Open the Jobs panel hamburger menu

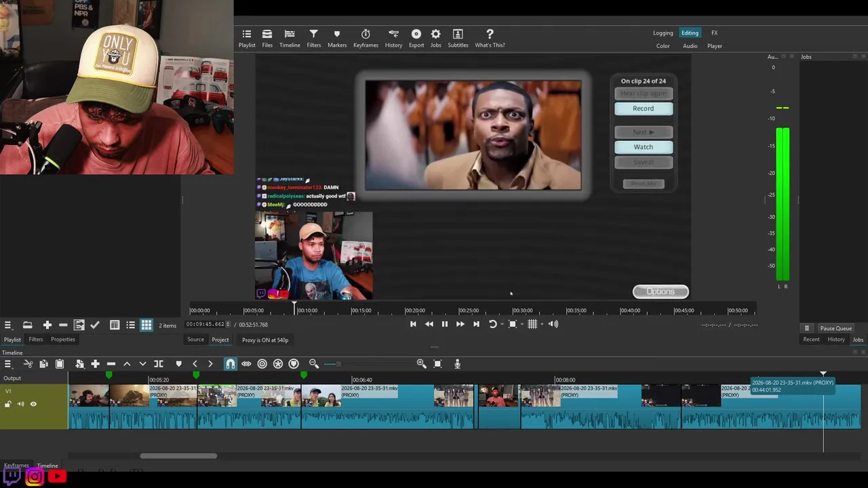(806, 328)
